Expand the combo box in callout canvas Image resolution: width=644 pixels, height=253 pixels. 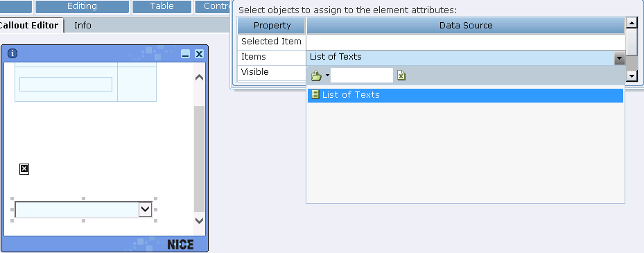pyautogui.click(x=145, y=209)
